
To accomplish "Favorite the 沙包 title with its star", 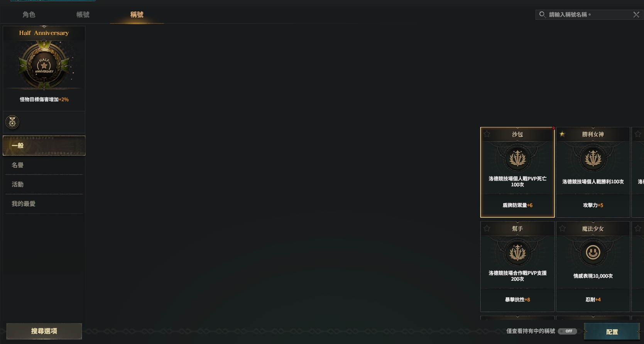I will pos(487,134).
